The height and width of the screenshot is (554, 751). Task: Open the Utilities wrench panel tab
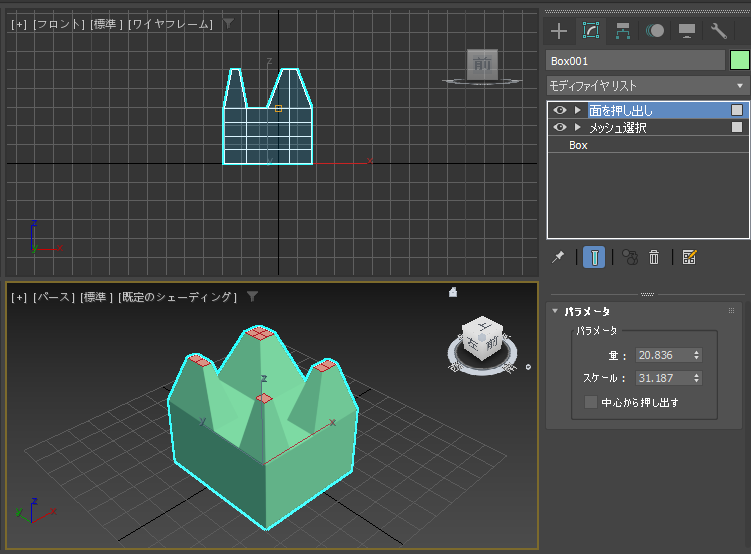(x=718, y=31)
